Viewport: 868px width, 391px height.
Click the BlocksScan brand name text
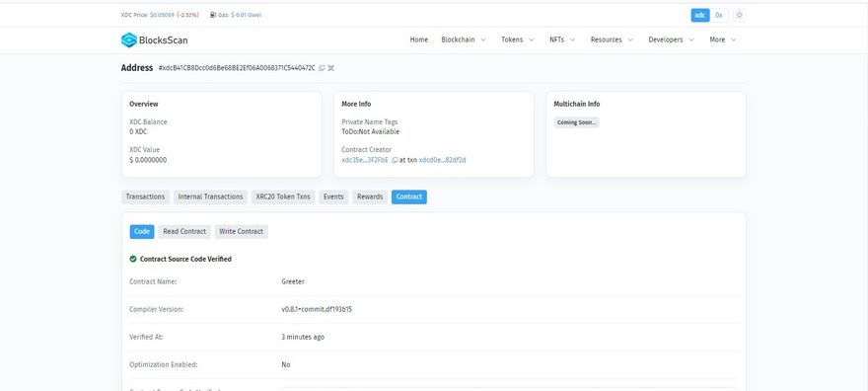click(164, 40)
